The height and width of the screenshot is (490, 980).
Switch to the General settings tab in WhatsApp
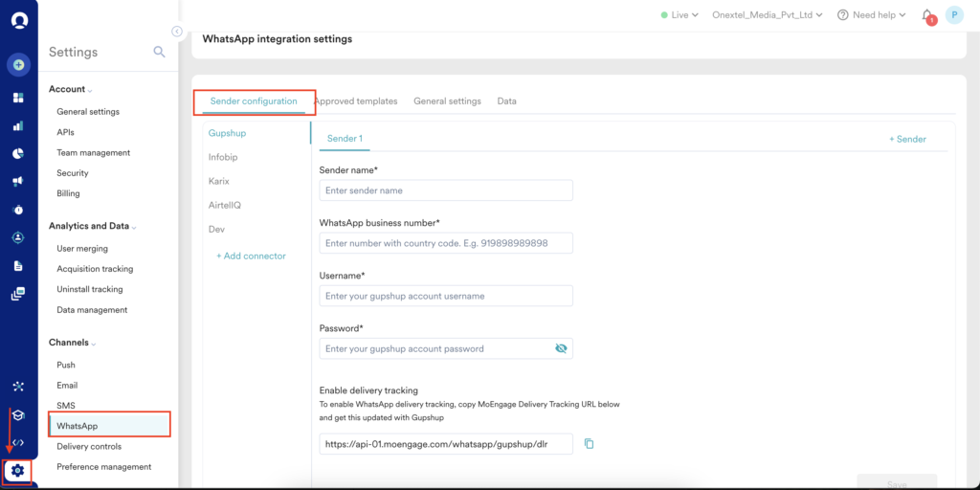pyautogui.click(x=448, y=101)
